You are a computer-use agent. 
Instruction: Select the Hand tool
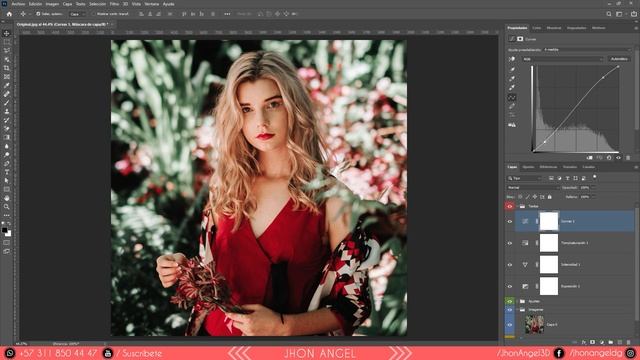click(x=7, y=198)
